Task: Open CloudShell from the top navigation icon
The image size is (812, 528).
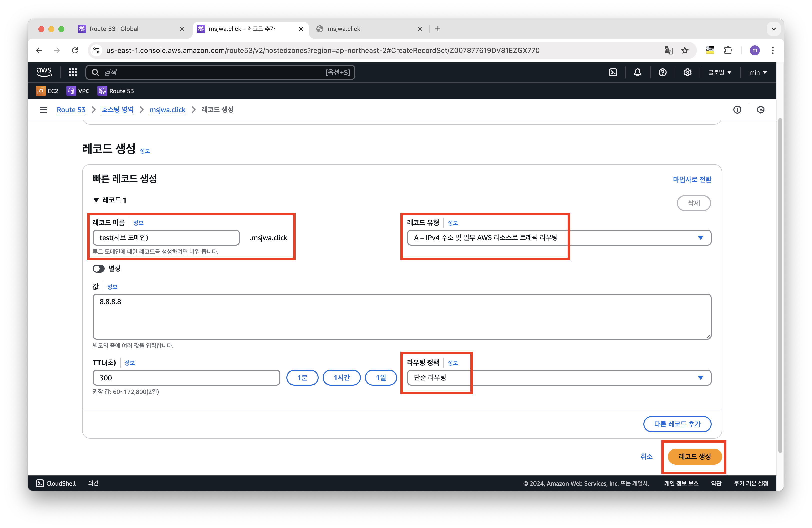Action: [x=613, y=72]
